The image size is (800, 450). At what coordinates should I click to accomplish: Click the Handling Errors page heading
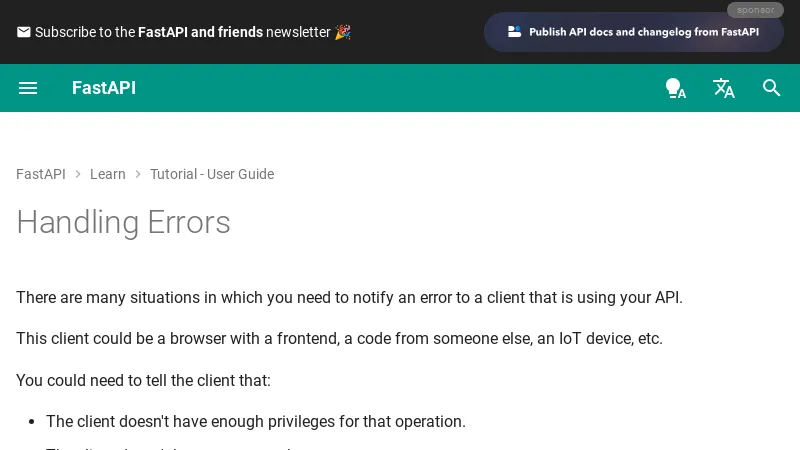click(123, 222)
